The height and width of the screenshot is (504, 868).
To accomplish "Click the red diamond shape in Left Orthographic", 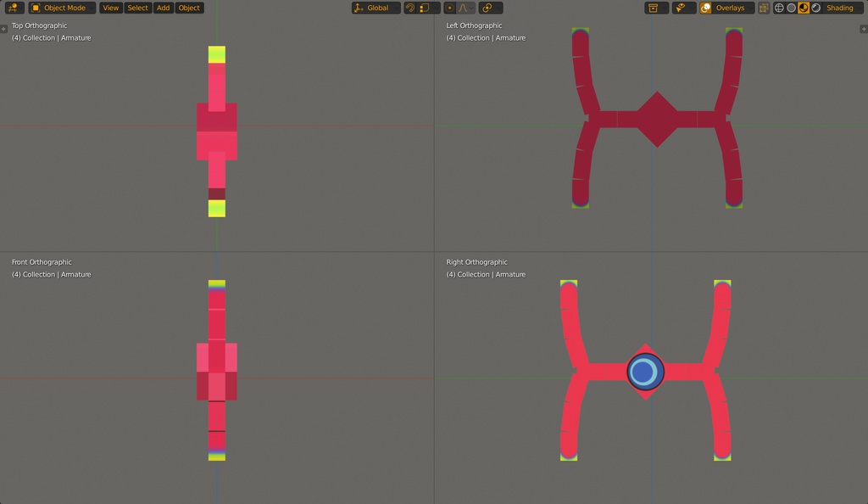I will [x=657, y=119].
